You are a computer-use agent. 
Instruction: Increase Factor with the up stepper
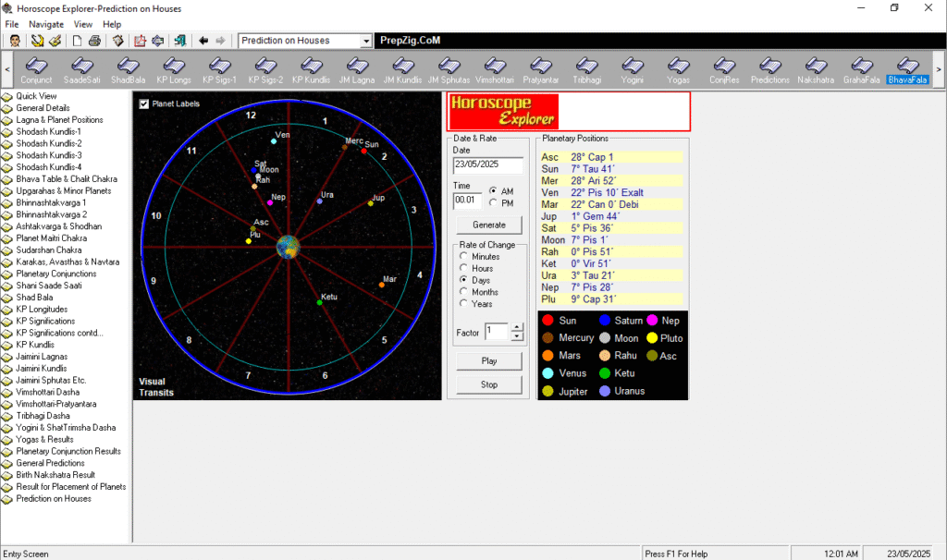(x=516, y=326)
